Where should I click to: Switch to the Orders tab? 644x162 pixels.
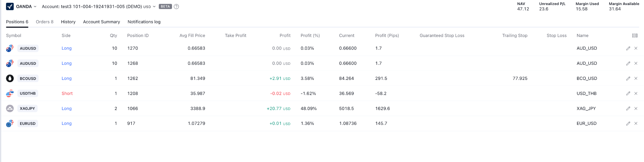[x=45, y=22]
